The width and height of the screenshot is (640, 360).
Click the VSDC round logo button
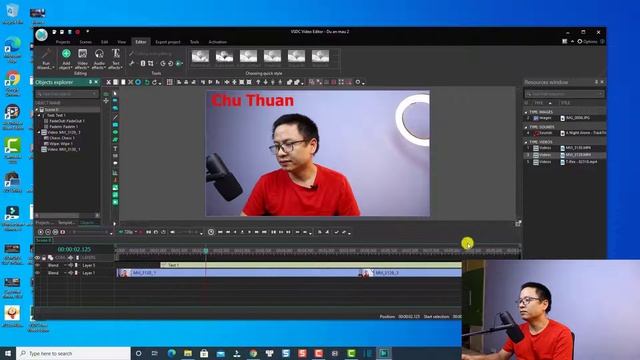pos(41,36)
